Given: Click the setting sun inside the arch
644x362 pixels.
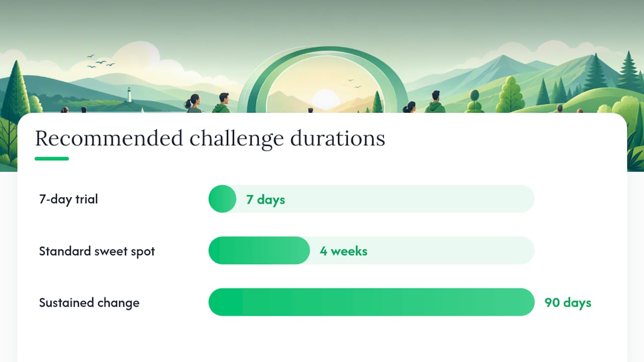Looking at the screenshot, I should pos(326,99).
